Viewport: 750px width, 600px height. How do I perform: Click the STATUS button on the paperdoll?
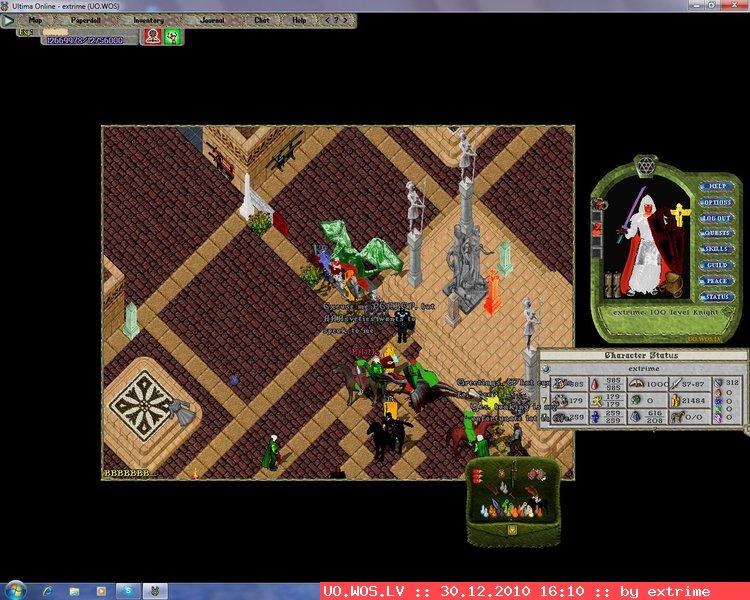(717, 297)
